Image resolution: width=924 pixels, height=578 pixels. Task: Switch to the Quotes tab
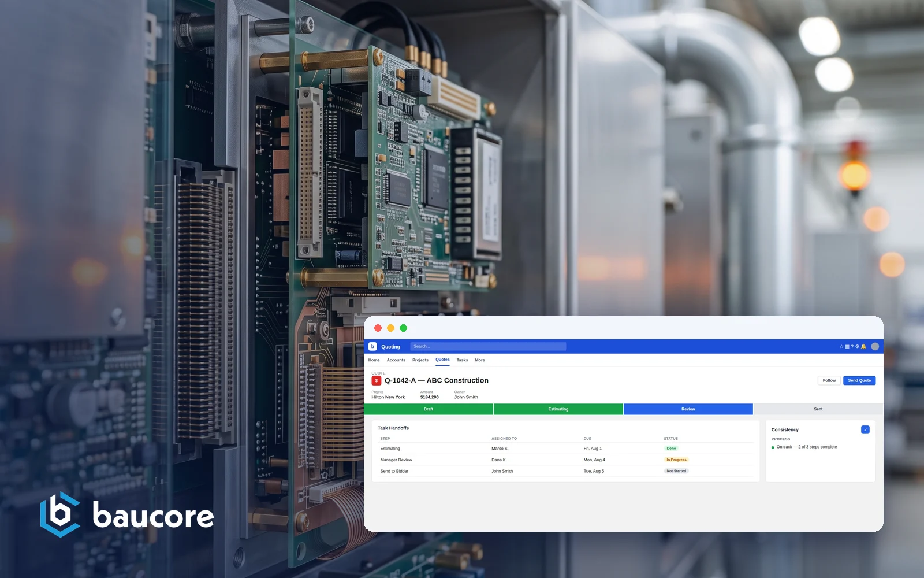(442, 360)
